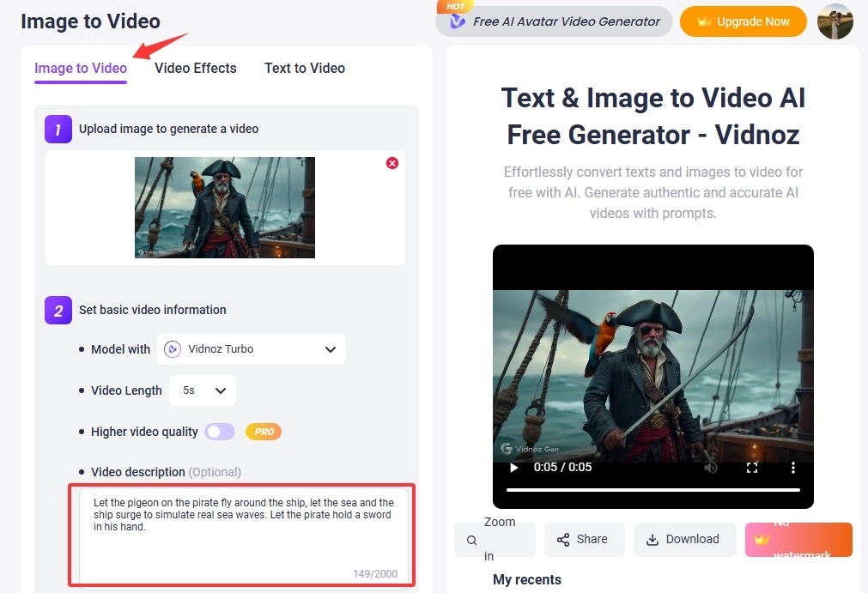Viewport: 868px width, 593px height.
Task: Click the No watermark crown button
Action: coord(798,539)
